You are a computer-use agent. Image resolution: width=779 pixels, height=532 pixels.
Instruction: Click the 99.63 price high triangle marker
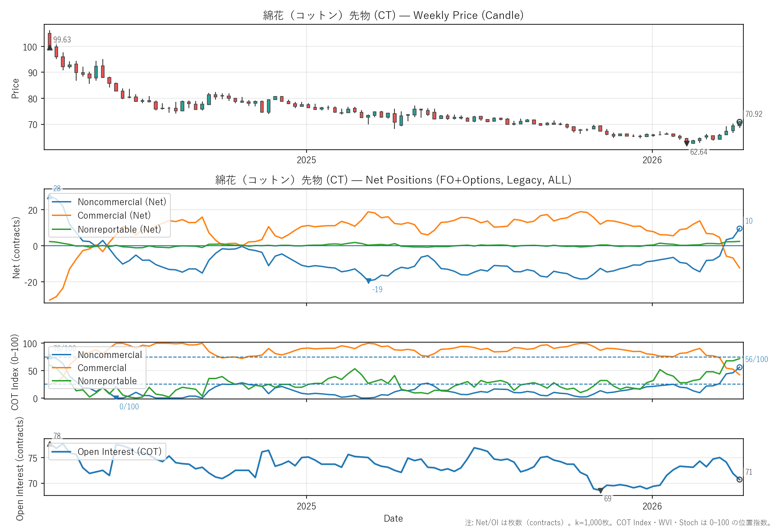[50, 47]
